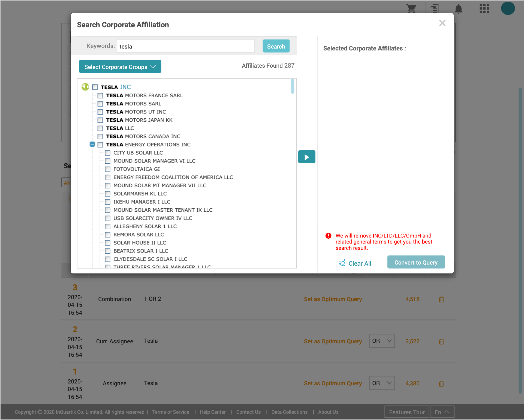Click the export document icon in header
The width and height of the screenshot is (524, 420).
click(434, 9)
